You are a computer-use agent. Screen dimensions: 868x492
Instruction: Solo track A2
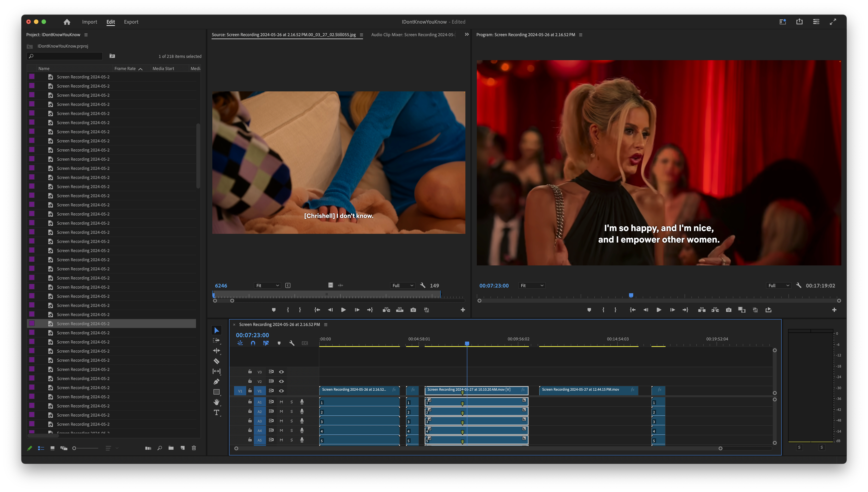pyautogui.click(x=292, y=411)
